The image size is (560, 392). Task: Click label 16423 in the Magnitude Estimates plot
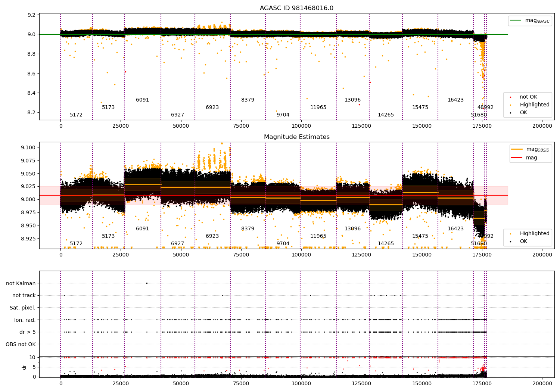pos(455,229)
